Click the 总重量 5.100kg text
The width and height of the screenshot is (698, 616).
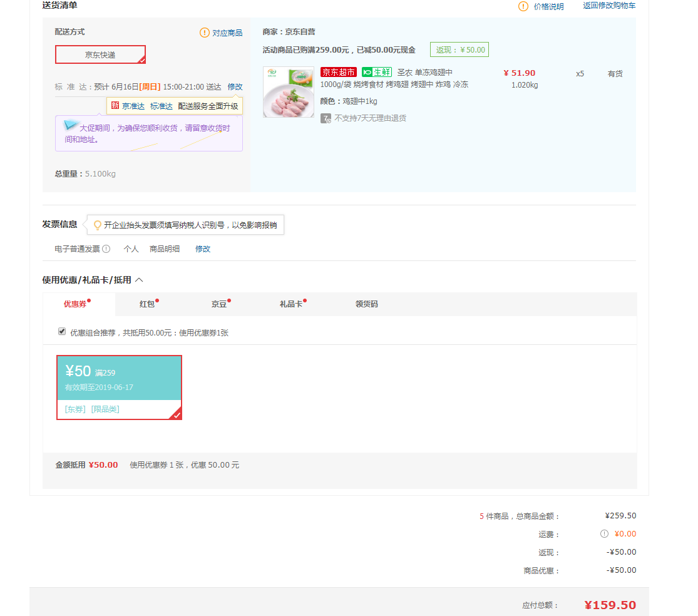pos(85,174)
